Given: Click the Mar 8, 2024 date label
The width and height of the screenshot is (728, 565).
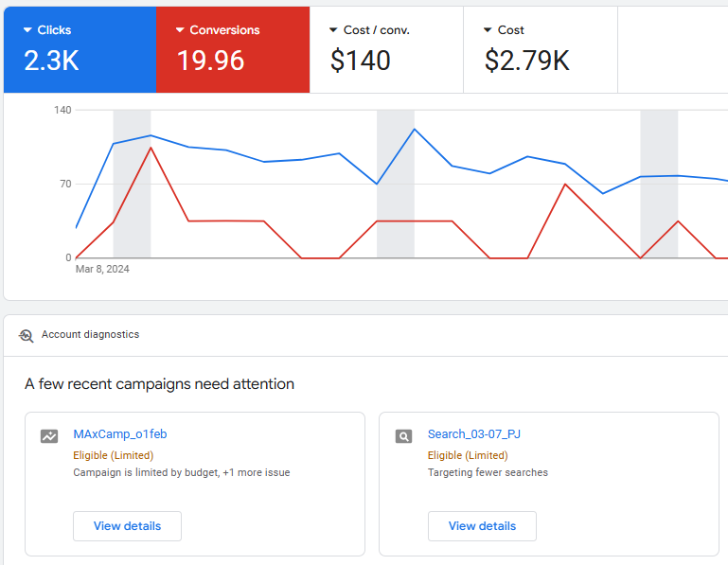Looking at the screenshot, I should click(102, 269).
